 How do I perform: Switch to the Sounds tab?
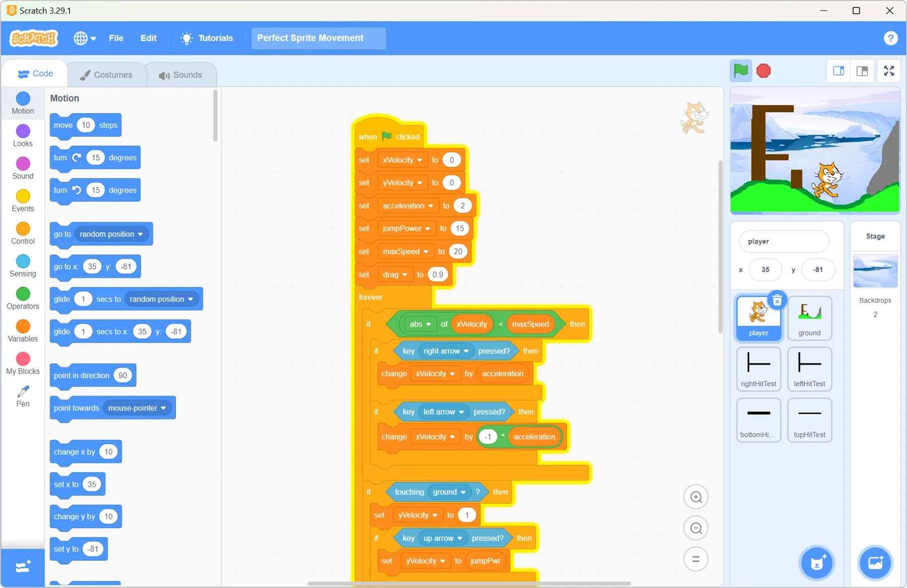[x=181, y=75]
